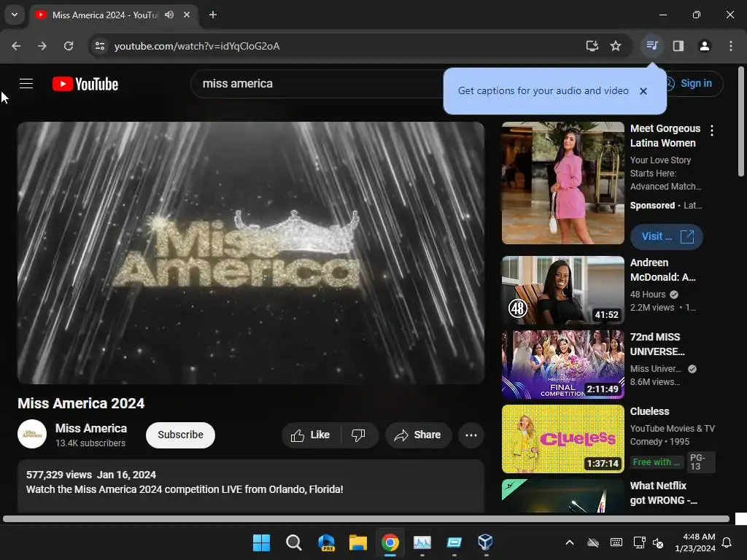Mute tab via speaker icon on tab
The width and height of the screenshot is (747, 560).
pos(169,15)
